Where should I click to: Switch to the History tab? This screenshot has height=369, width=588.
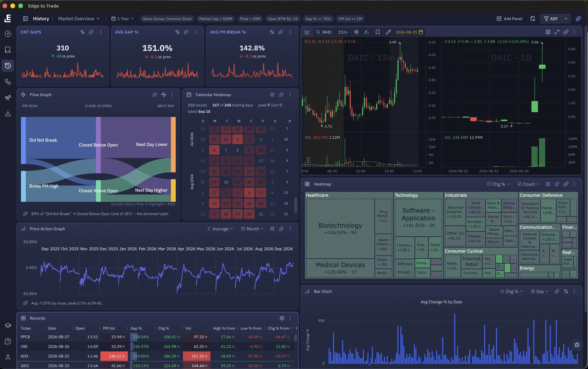tap(41, 19)
